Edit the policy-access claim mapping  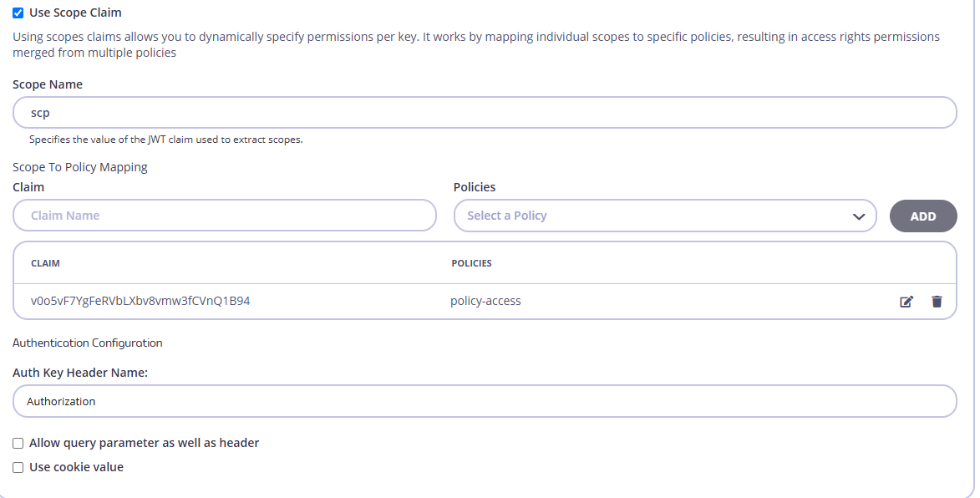pyautogui.click(x=906, y=302)
